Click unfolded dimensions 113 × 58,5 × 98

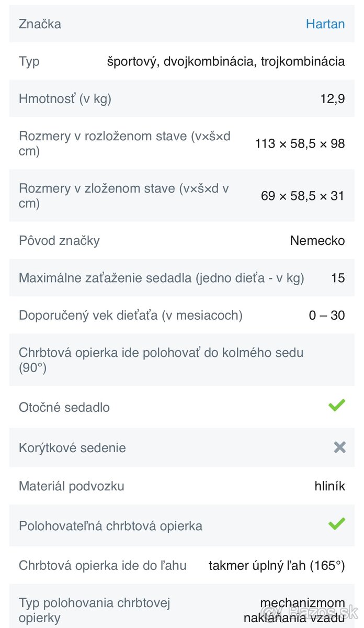point(300,143)
